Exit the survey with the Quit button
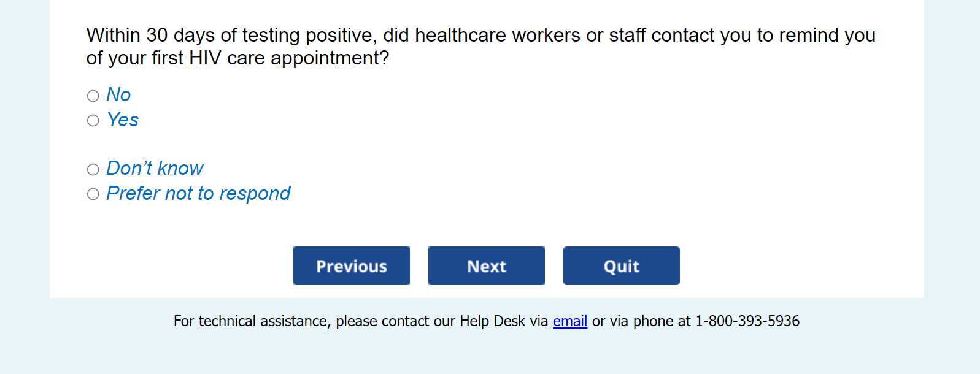This screenshot has width=980, height=374. (621, 266)
